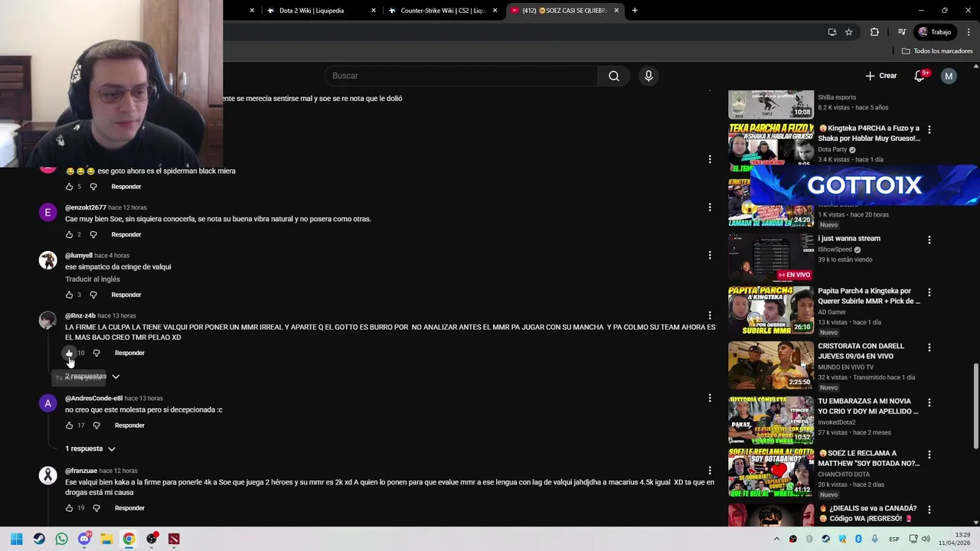Close the Dota 2 Wiki tab

point(374,11)
